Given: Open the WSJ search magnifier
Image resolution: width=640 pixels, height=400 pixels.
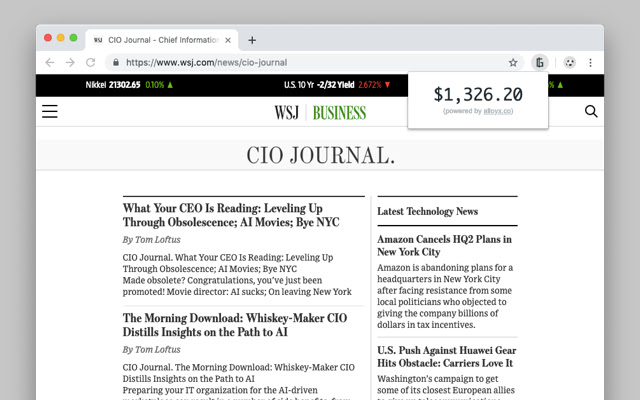Looking at the screenshot, I should coord(591,111).
